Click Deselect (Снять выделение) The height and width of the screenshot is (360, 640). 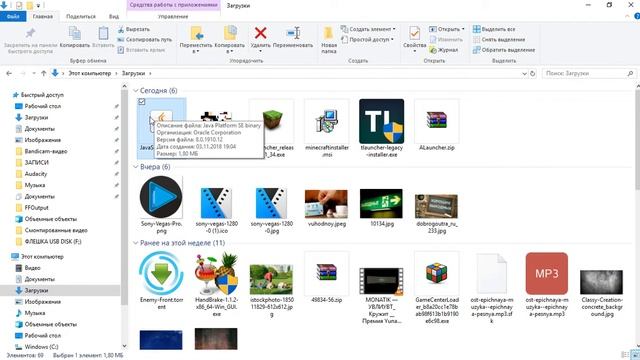(x=499, y=40)
